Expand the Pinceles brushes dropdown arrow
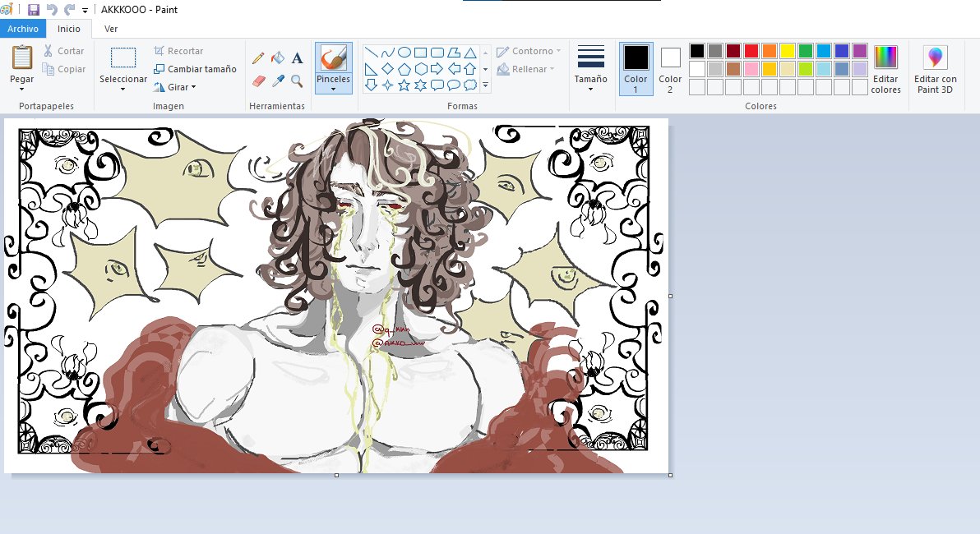980x534 pixels. point(333,89)
